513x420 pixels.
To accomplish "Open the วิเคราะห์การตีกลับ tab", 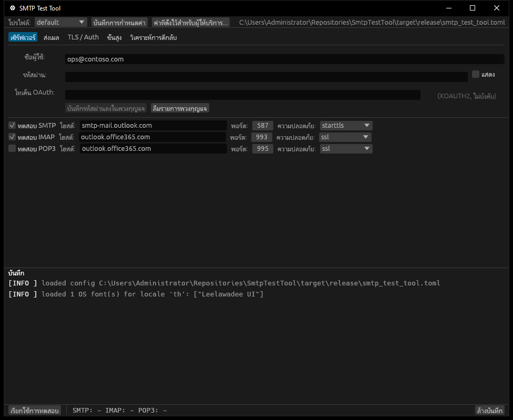I will click(153, 37).
